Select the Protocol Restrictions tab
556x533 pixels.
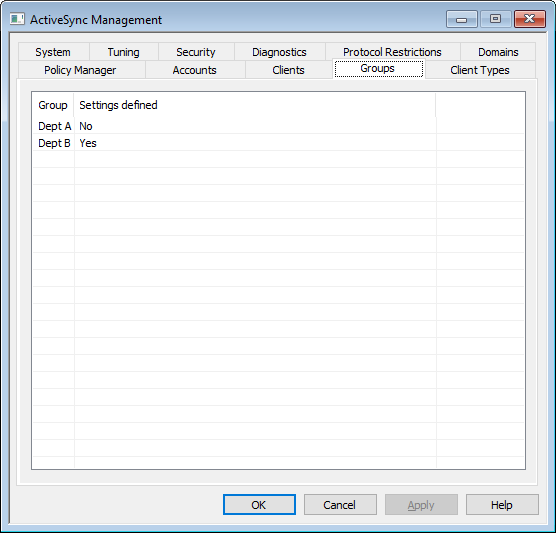pyautogui.click(x=393, y=52)
